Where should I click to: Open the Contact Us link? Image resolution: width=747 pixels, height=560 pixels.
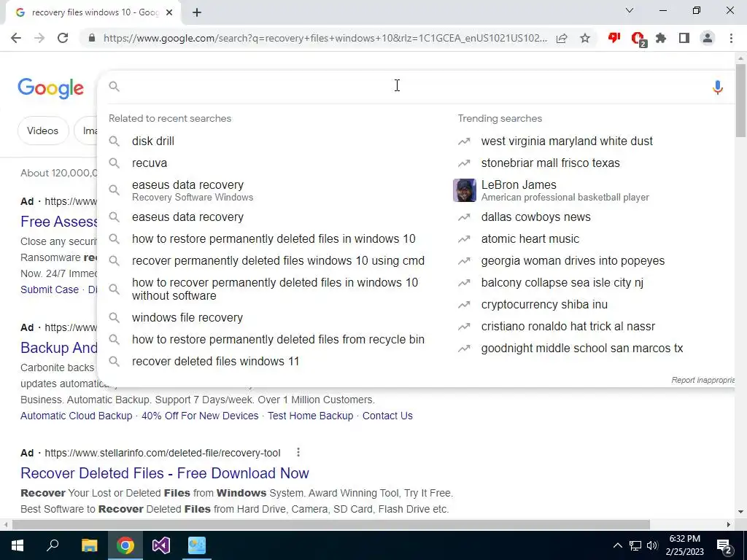387,416
